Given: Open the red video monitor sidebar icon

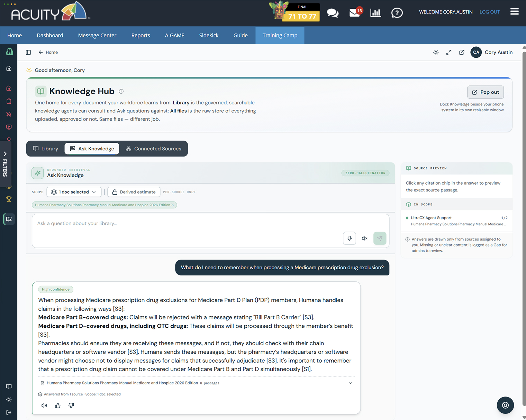Looking at the screenshot, I should click(x=9, y=127).
